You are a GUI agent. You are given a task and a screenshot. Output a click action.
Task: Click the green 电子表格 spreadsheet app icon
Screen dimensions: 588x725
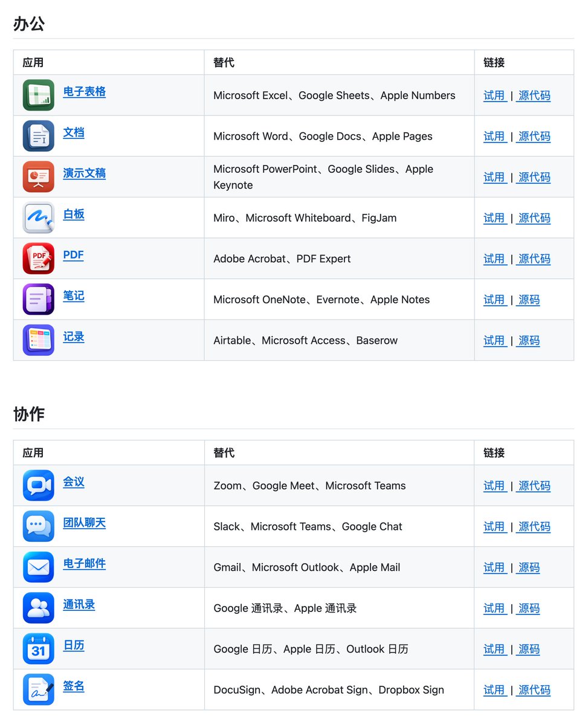(x=39, y=95)
